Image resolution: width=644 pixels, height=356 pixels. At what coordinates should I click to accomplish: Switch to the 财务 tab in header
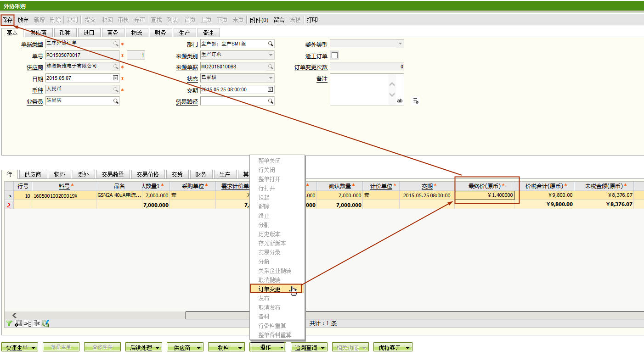click(x=160, y=33)
